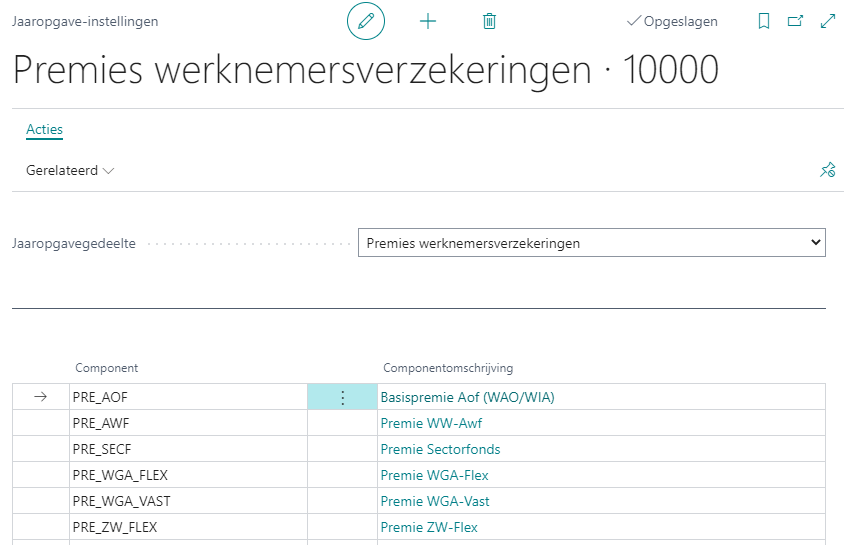Click the bookmark icon

coord(764,21)
